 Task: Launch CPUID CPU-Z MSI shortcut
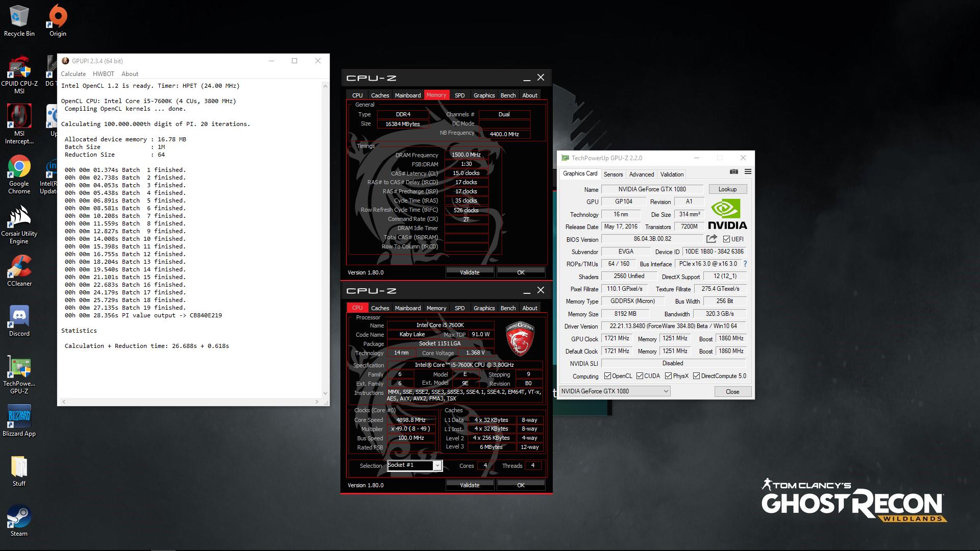[x=19, y=74]
